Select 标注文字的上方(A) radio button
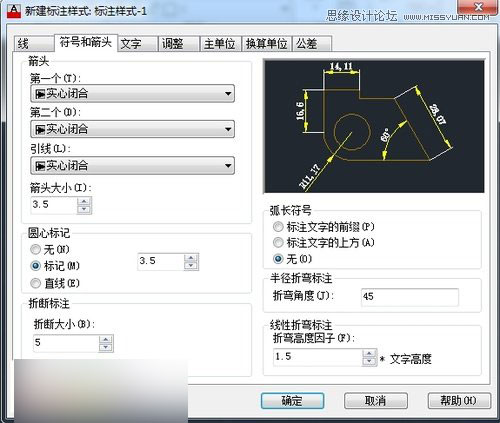Image resolution: width=500 pixels, height=423 pixels. pos(278,242)
